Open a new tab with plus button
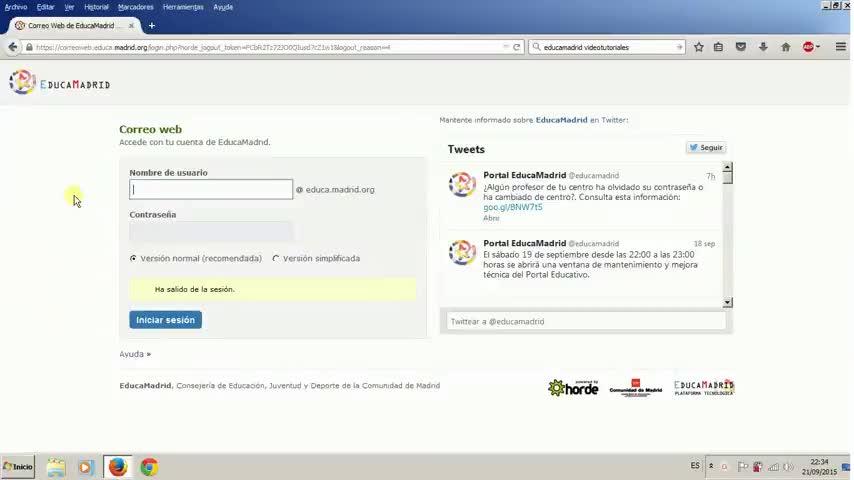Screen dimensions: 854x480 [152, 26]
